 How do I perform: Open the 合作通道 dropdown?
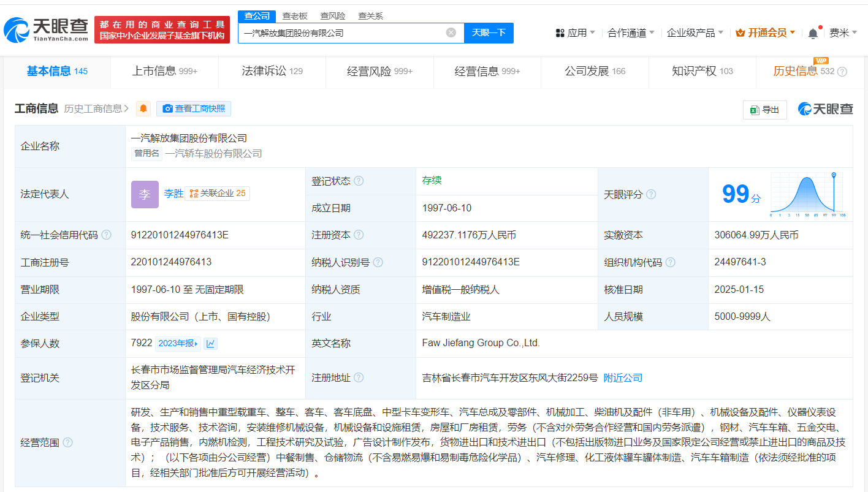631,33
